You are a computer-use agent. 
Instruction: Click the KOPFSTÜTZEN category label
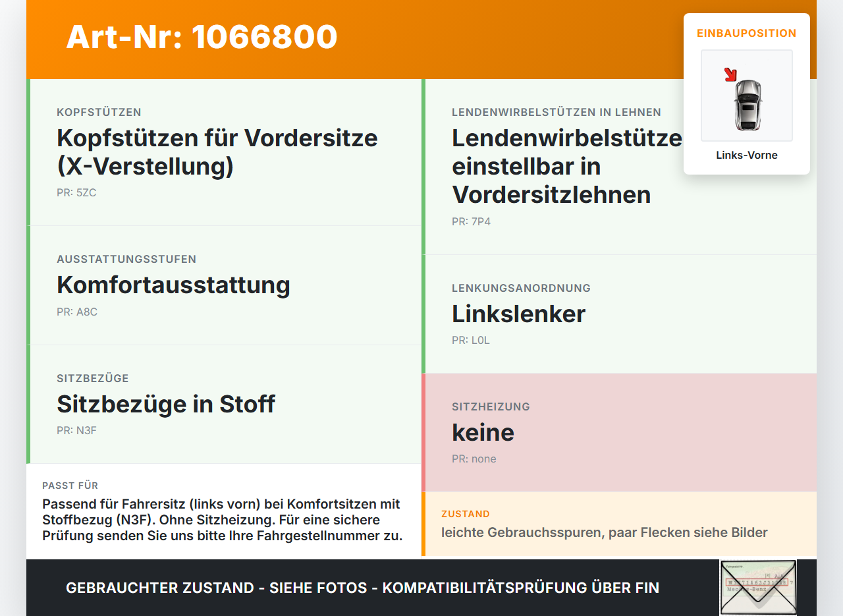99,113
